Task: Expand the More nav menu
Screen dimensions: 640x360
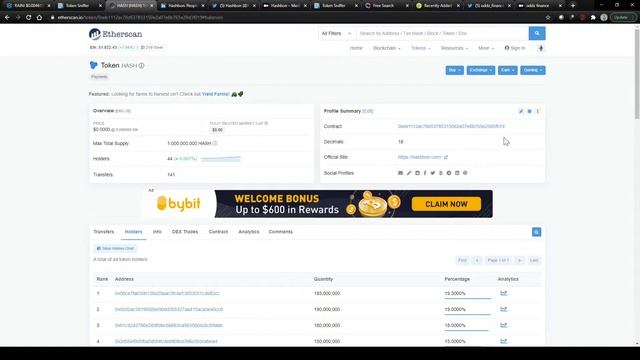Action: (486, 48)
